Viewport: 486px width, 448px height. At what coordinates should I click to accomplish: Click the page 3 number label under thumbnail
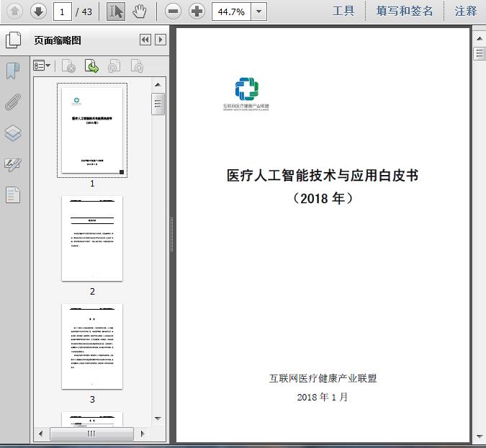pos(92,399)
